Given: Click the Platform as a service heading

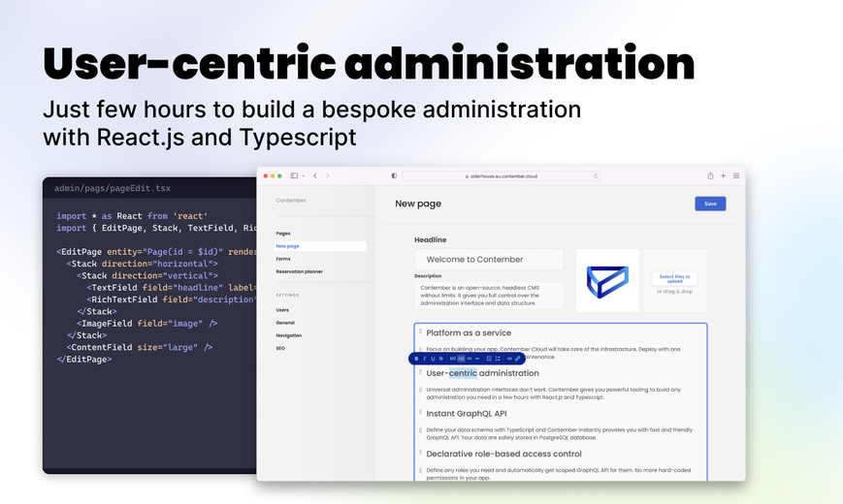Looking at the screenshot, I should pyautogui.click(x=469, y=333).
